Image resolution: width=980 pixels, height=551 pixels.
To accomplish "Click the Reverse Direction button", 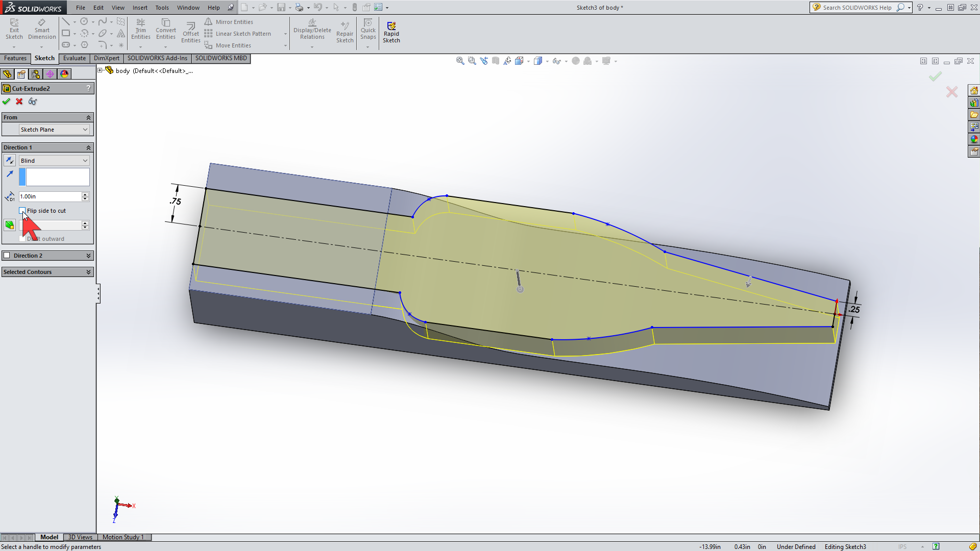I will (x=10, y=161).
